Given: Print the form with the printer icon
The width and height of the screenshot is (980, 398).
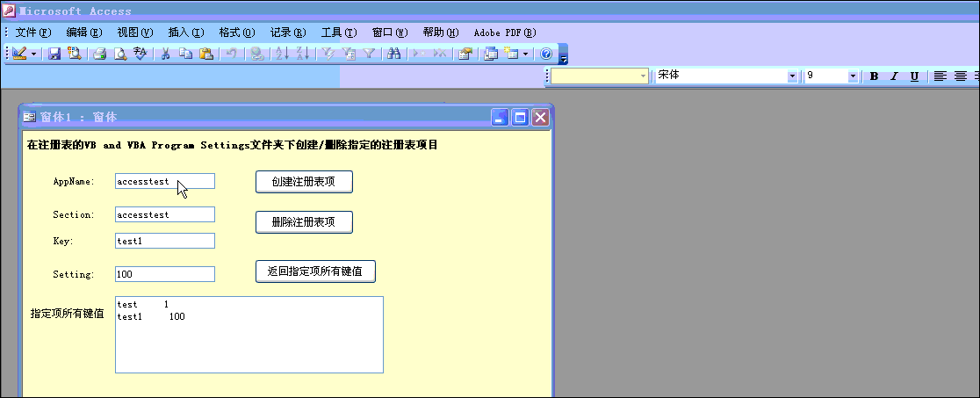Looking at the screenshot, I should (100, 54).
